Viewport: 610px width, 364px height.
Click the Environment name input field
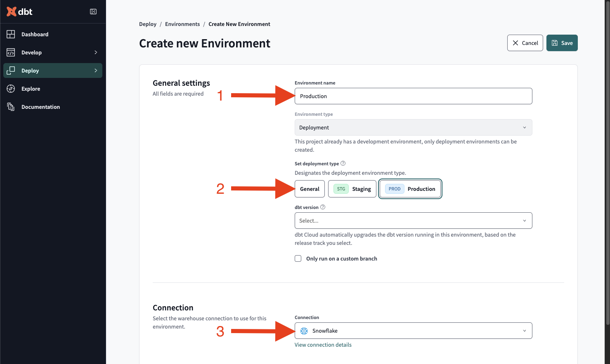tap(413, 96)
